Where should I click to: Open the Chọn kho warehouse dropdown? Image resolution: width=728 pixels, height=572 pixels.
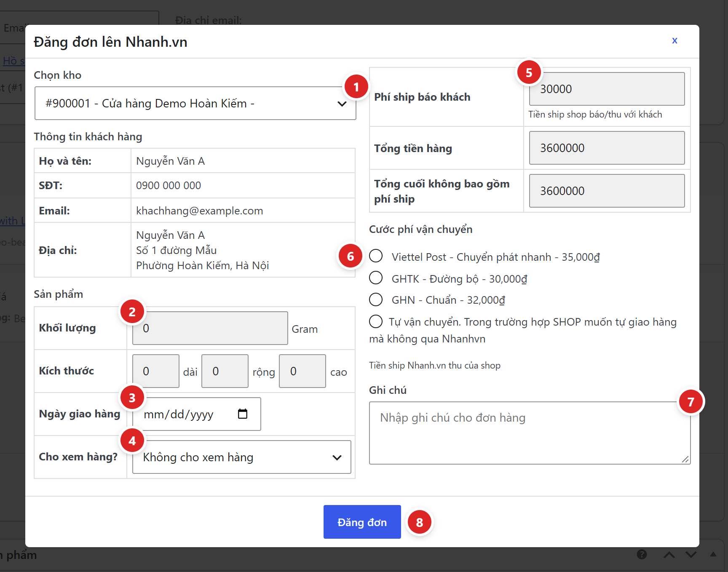click(x=195, y=103)
